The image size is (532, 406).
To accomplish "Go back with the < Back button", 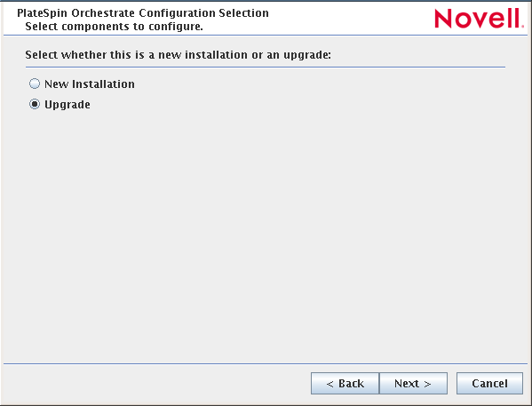I will tap(345, 384).
